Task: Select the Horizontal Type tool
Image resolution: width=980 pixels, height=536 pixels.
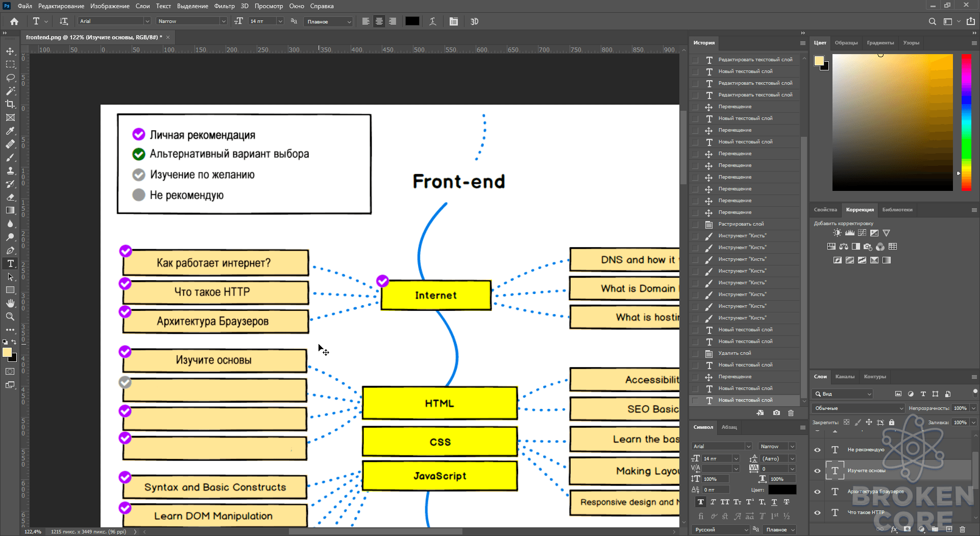Action: tap(10, 263)
